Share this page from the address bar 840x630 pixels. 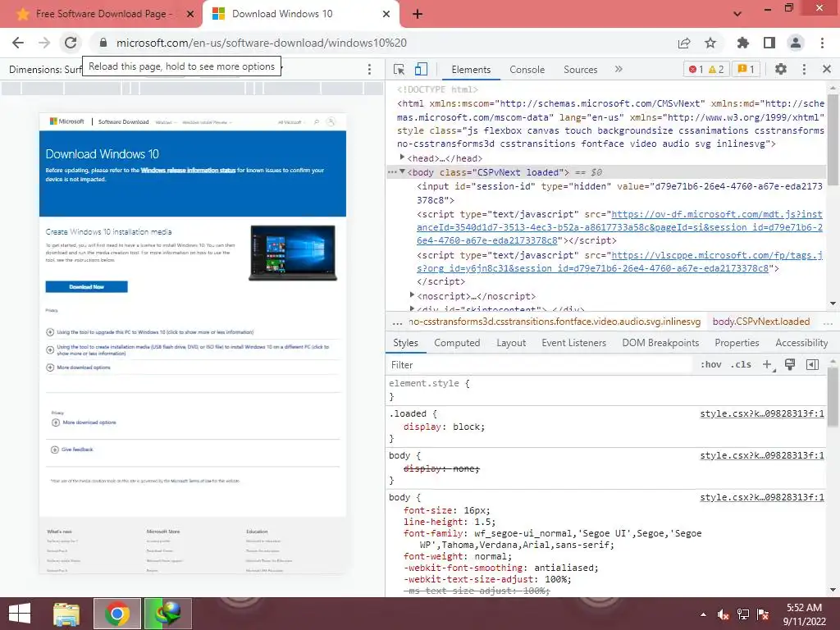(684, 43)
